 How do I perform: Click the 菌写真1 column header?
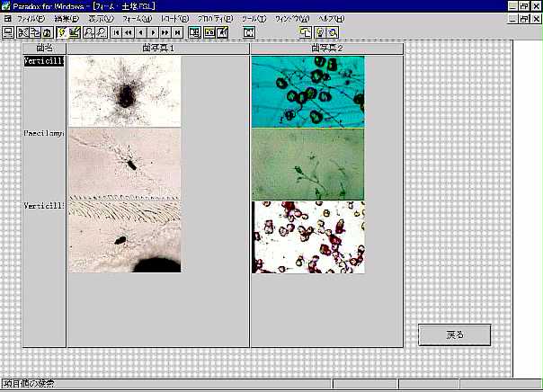pos(158,49)
